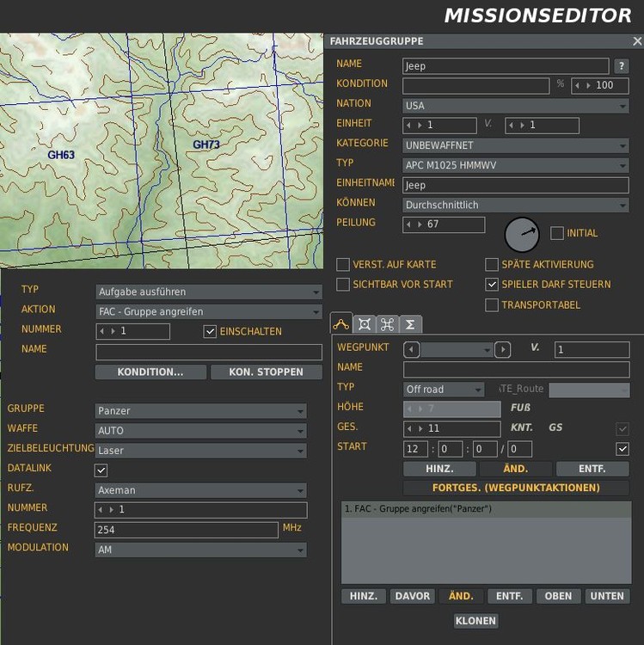The width and height of the screenshot is (644, 645).
Task: Expand the ZIELBELEUCHTUNG dropdown set to Laser
Action: click(x=200, y=451)
